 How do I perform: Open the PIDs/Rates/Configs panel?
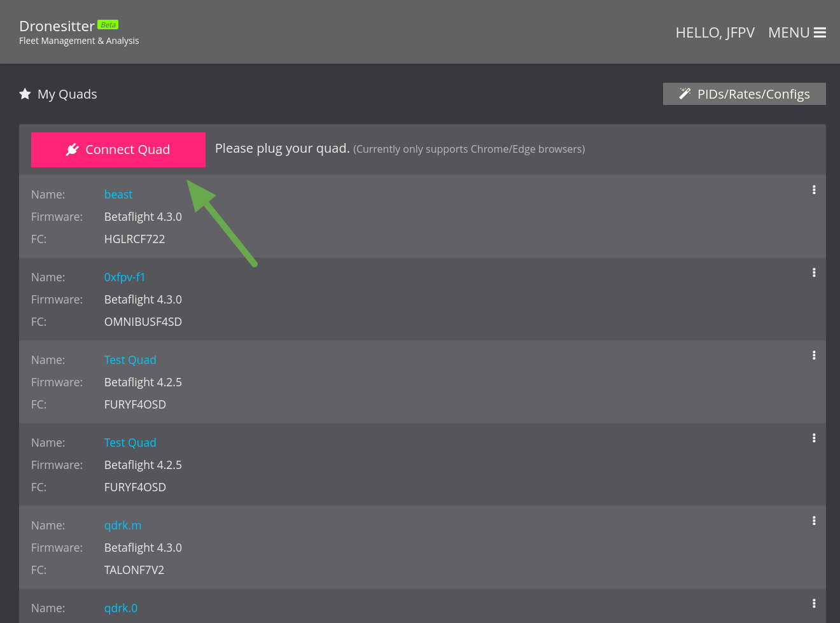point(744,93)
